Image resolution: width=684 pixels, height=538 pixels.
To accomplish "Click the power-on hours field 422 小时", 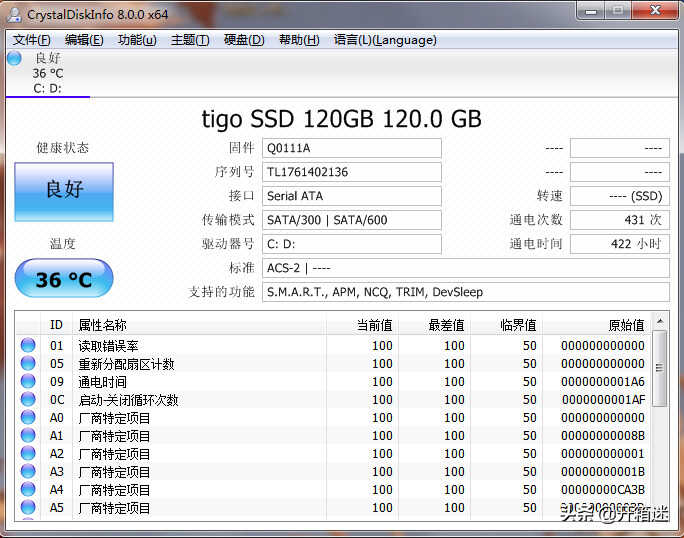I will pos(619,244).
